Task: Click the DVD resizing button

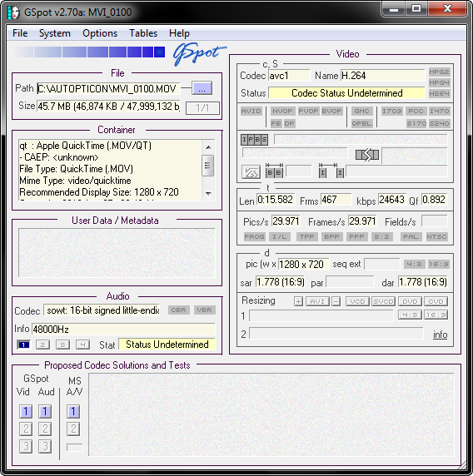Action: [x=410, y=301]
